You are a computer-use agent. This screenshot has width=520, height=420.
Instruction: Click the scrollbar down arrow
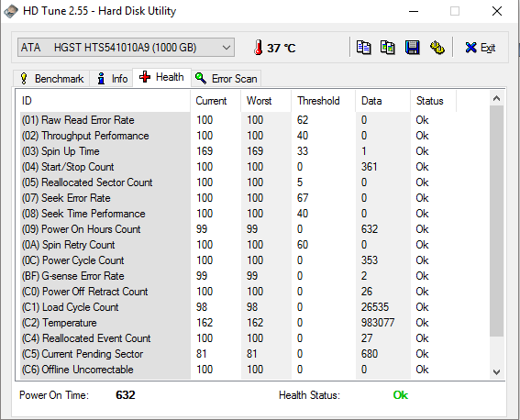click(x=496, y=372)
